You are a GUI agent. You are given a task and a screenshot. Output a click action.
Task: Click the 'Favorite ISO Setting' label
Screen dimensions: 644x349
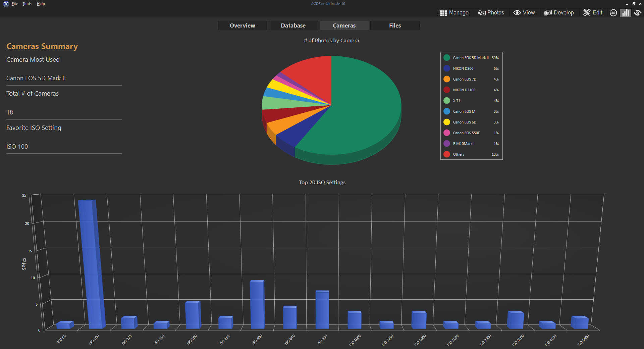[34, 128]
